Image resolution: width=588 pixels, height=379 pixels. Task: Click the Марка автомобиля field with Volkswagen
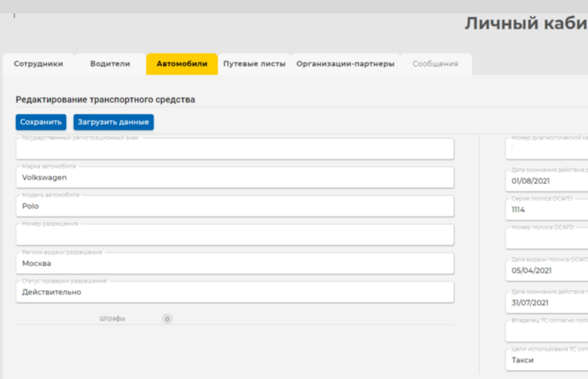click(234, 178)
